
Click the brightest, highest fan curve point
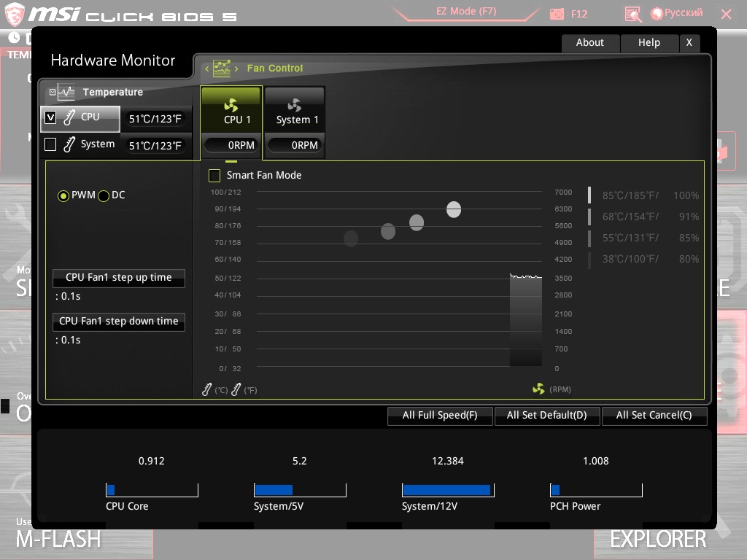pyautogui.click(x=454, y=209)
